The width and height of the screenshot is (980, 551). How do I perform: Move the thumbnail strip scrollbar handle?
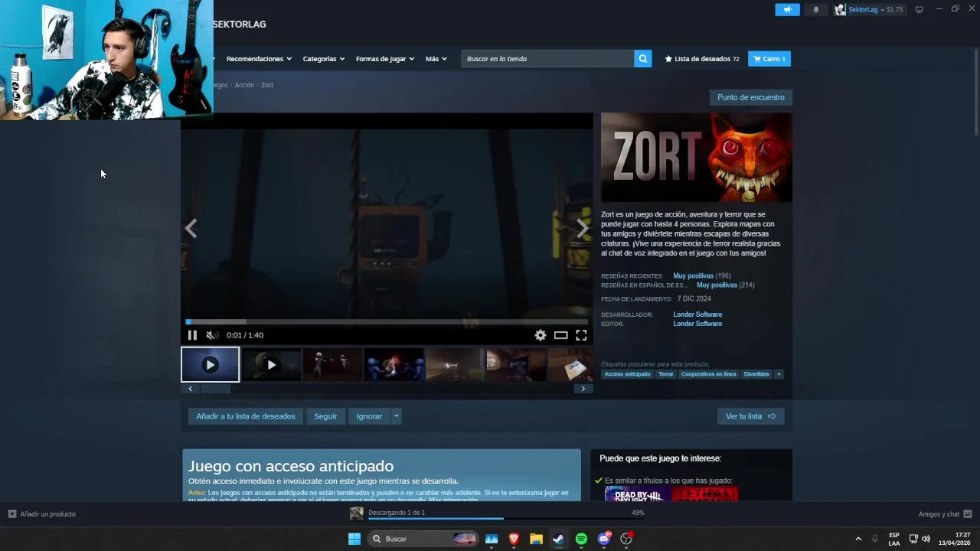[x=215, y=389]
